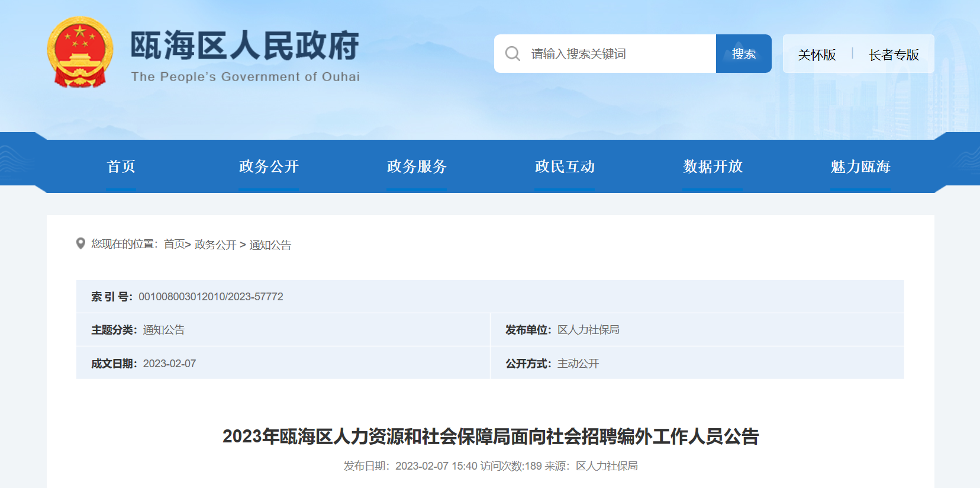Click the location pin icon in breadcrumb

pos(81,244)
